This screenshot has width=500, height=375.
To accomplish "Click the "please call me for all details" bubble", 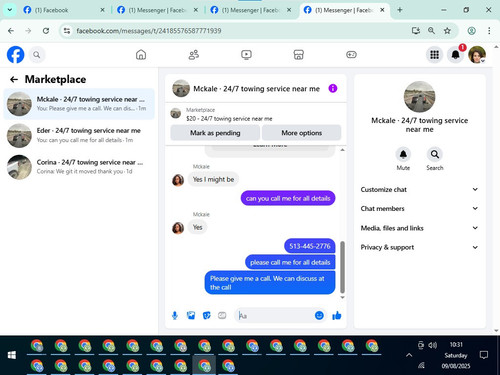I will pyautogui.click(x=290, y=262).
